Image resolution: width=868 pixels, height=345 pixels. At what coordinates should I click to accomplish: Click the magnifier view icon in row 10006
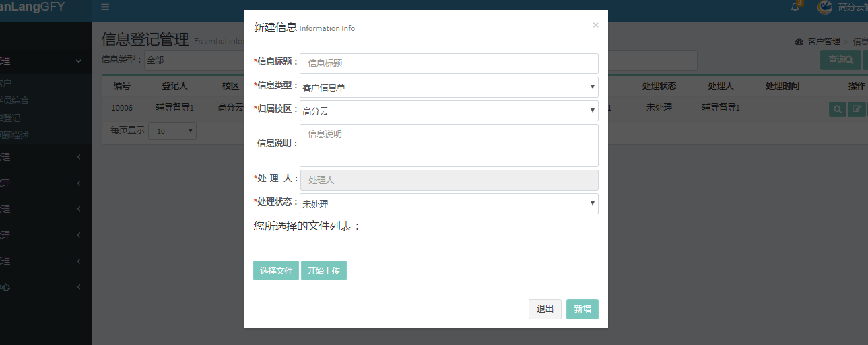(837, 108)
